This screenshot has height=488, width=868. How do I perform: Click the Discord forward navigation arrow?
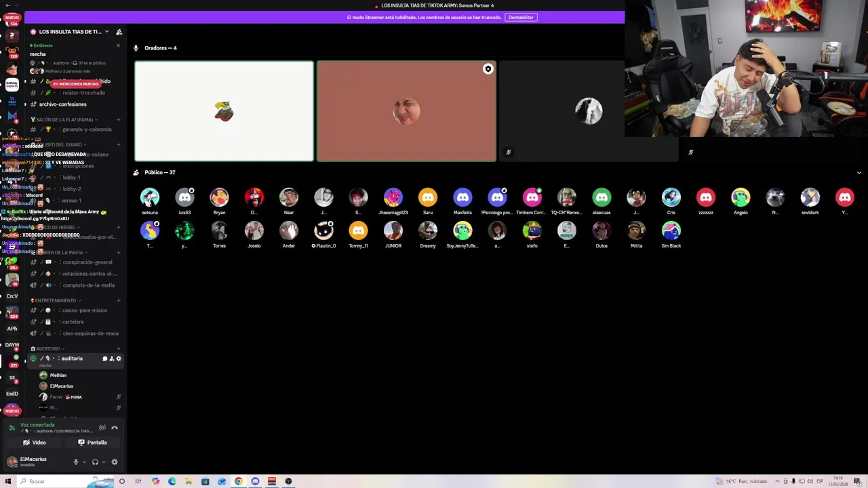(x=18, y=5)
